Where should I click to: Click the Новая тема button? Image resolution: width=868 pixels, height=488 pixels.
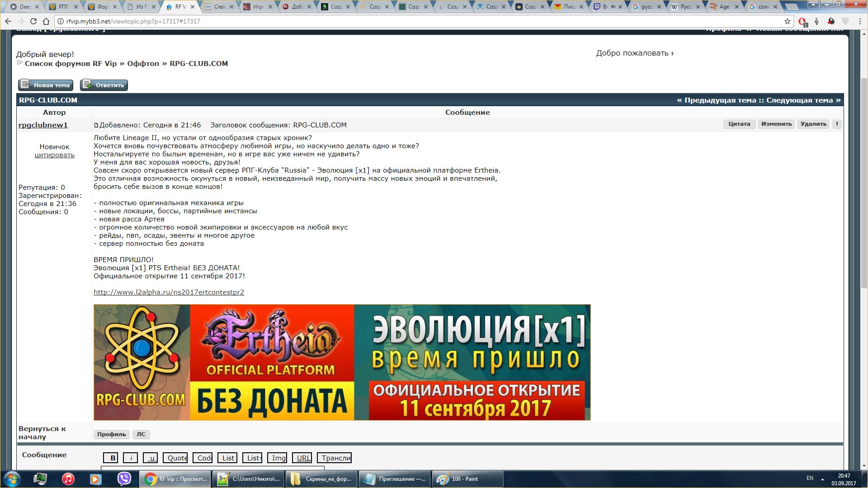pyautogui.click(x=46, y=85)
